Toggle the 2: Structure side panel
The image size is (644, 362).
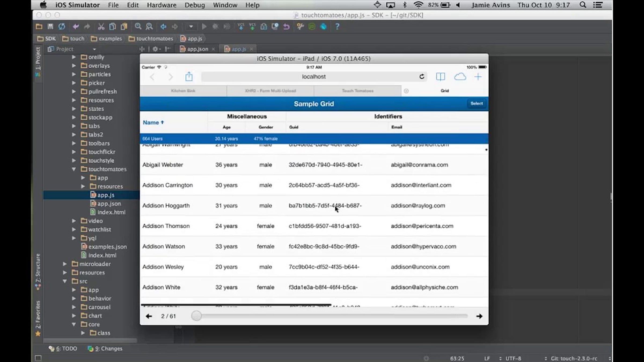(38, 268)
